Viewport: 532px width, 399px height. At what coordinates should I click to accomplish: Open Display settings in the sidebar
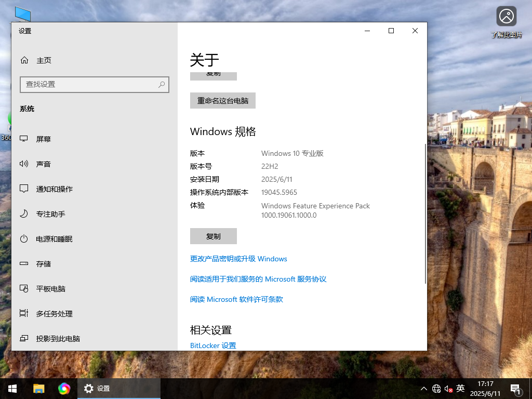(43, 139)
